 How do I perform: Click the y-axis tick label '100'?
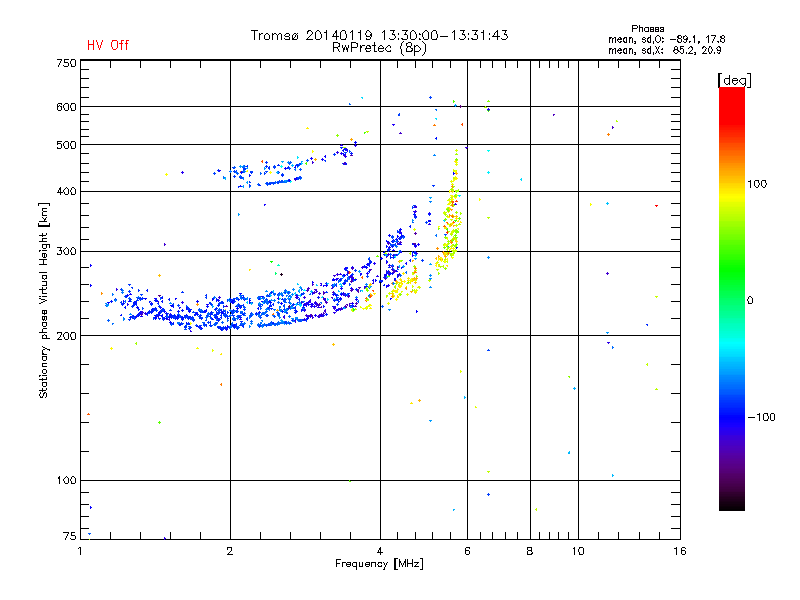click(66, 480)
